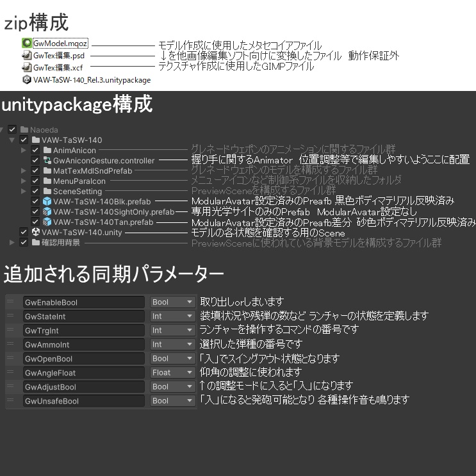
Task: Click the GwAngleFloat parameter name field
Action: coord(84,373)
